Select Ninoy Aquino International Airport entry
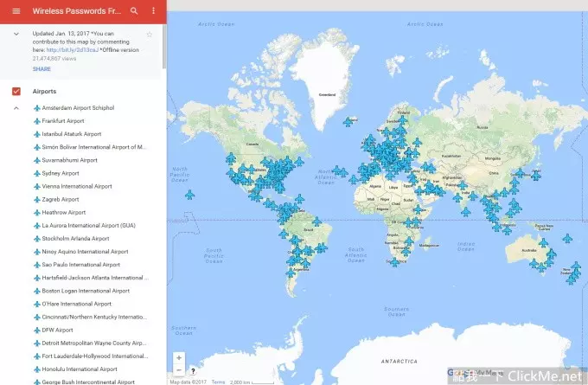Image resolution: width=588 pixels, height=385 pixels. click(x=81, y=252)
